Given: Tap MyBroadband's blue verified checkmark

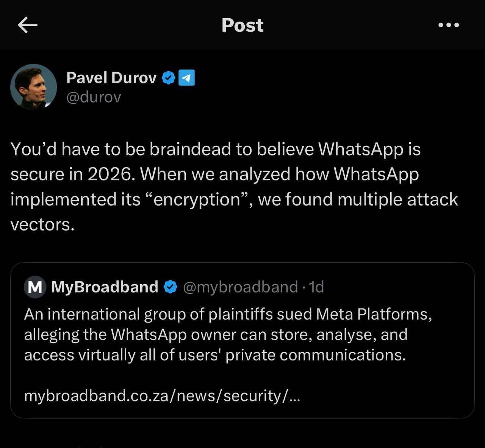Looking at the screenshot, I should tap(170, 287).
